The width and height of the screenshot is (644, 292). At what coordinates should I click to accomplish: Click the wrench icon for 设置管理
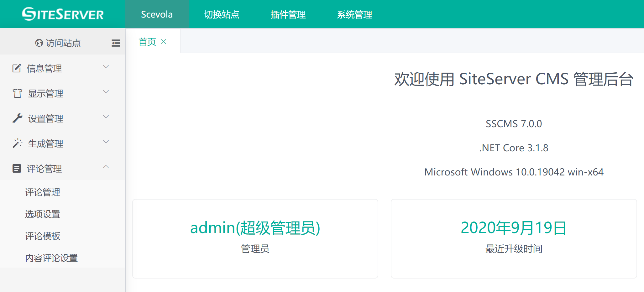tap(17, 118)
